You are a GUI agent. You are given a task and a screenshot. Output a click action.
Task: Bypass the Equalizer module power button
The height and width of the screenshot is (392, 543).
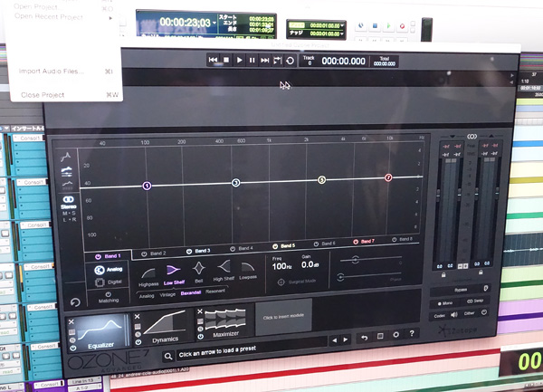(73, 348)
